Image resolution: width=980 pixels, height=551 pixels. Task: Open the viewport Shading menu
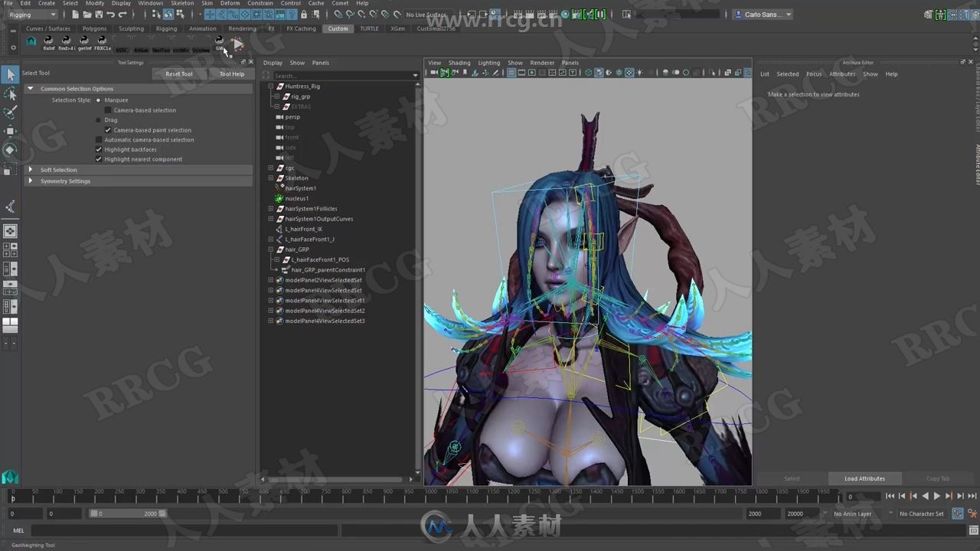pos(459,63)
